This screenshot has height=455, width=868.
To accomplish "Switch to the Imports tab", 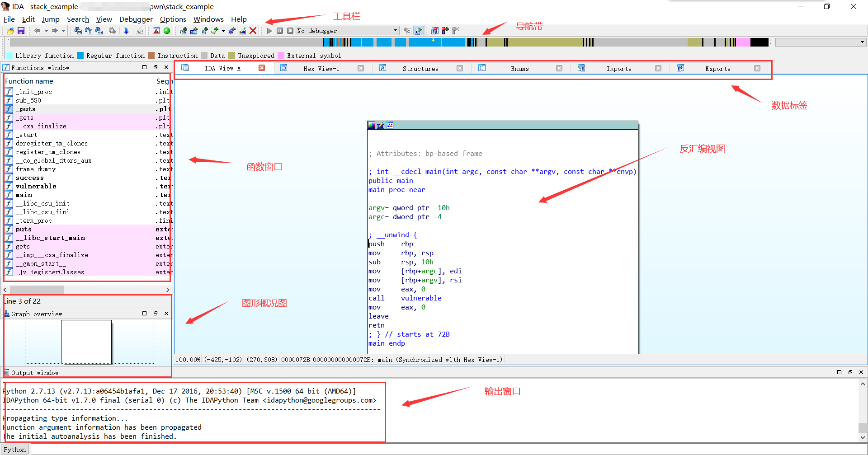I will click(x=619, y=69).
